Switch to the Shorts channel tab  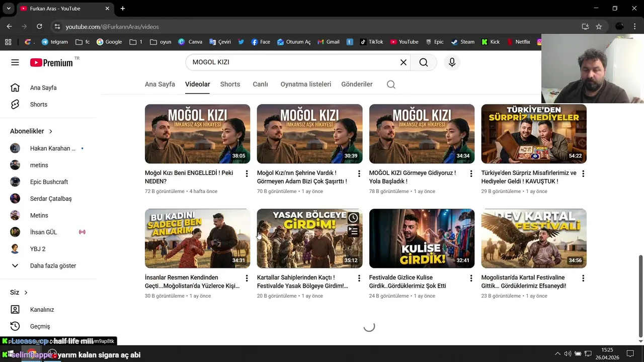tap(230, 84)
